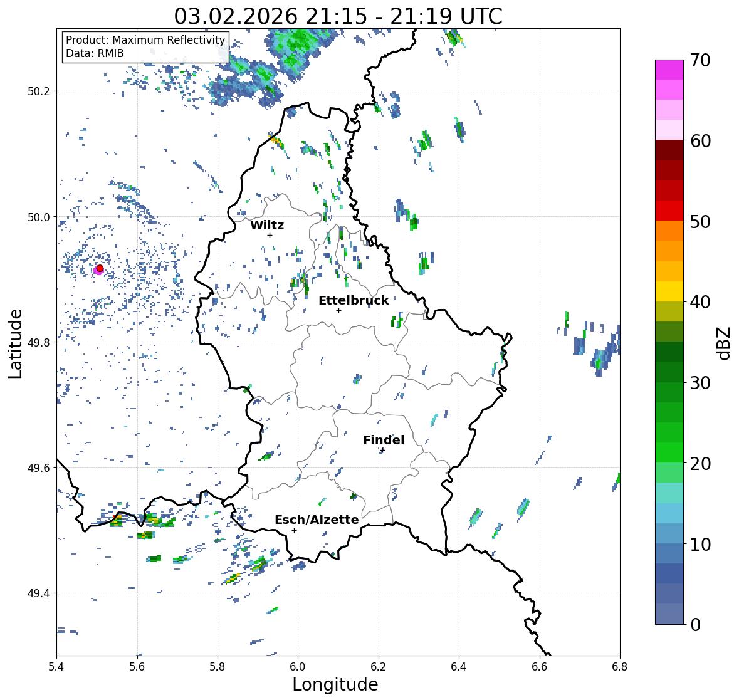This screenshot has width=739, height=700.
Task: Click the longitude tick label 6.4
Action: pyautogui.click(x=459, y=667)
